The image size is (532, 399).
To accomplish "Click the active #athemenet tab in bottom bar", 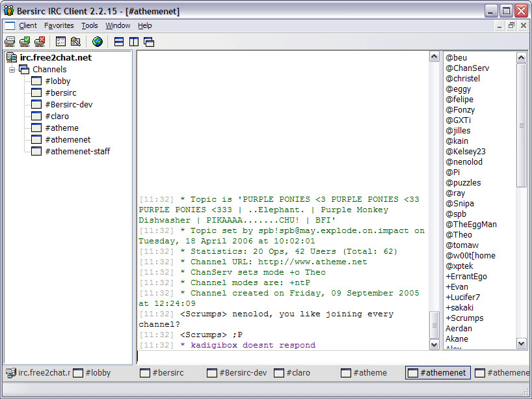I will click(438, 373).
